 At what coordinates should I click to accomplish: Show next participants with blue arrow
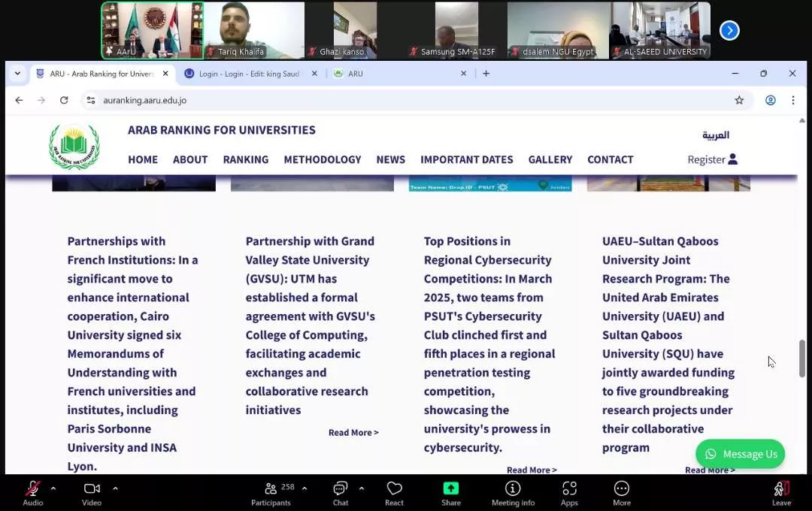[729, 31]
